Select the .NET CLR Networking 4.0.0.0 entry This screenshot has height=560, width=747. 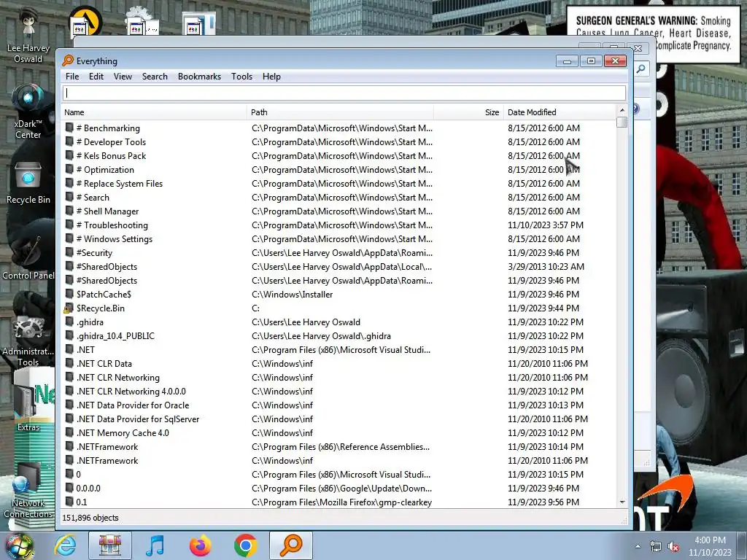pyautogui.click(x=131, y=391)
